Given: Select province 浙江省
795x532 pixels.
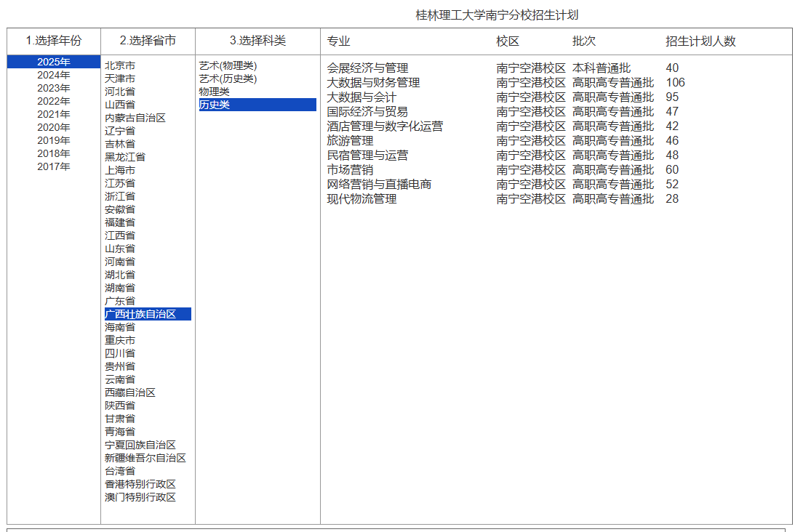Looking at the screenshot, I should [x=120, y=196].
